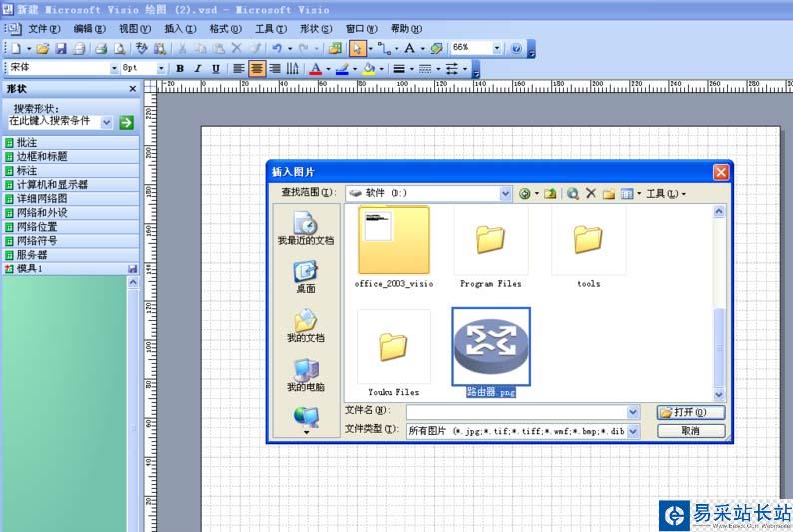Click the Undo toolbar icon
This screenshot has height=532, width=793.
pos(277,49)
